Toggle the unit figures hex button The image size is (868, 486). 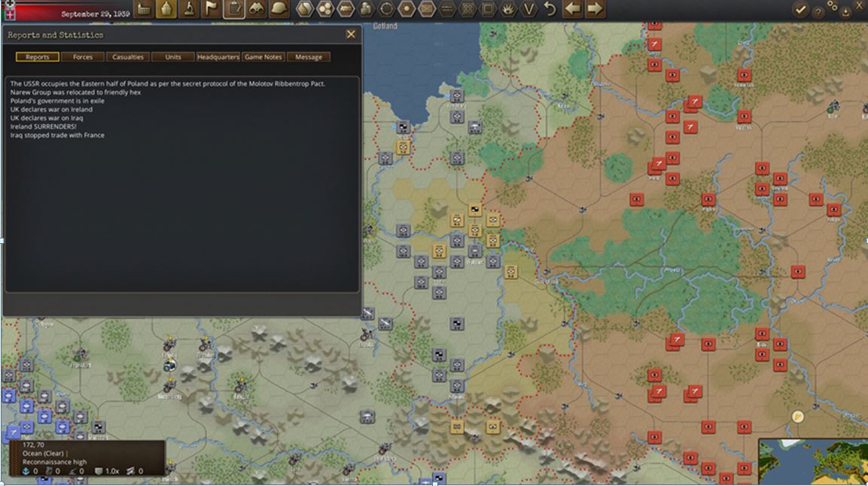pyautogui.click(x=366, y=9)
